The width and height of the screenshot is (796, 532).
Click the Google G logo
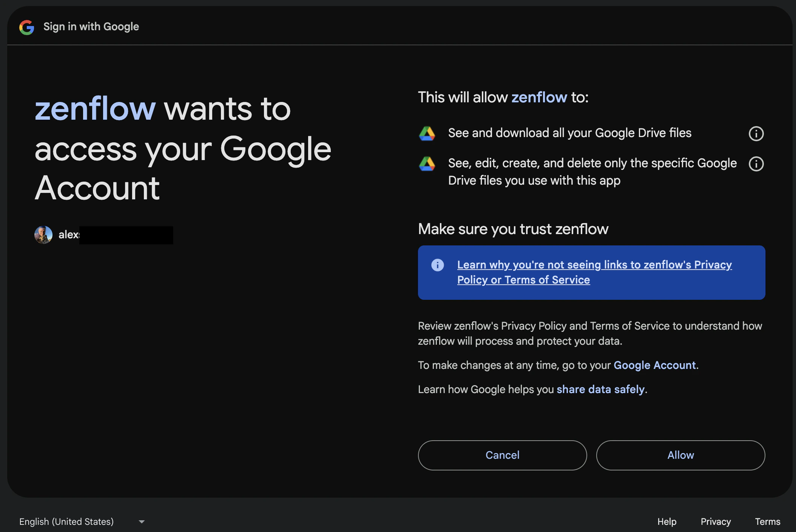(27, 27)
